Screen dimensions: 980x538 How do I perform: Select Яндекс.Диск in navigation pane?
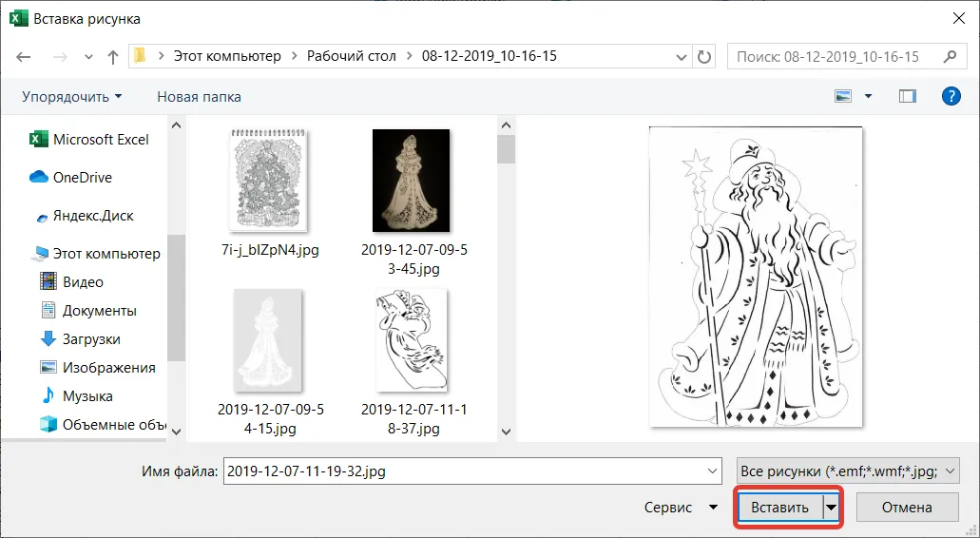85,216
